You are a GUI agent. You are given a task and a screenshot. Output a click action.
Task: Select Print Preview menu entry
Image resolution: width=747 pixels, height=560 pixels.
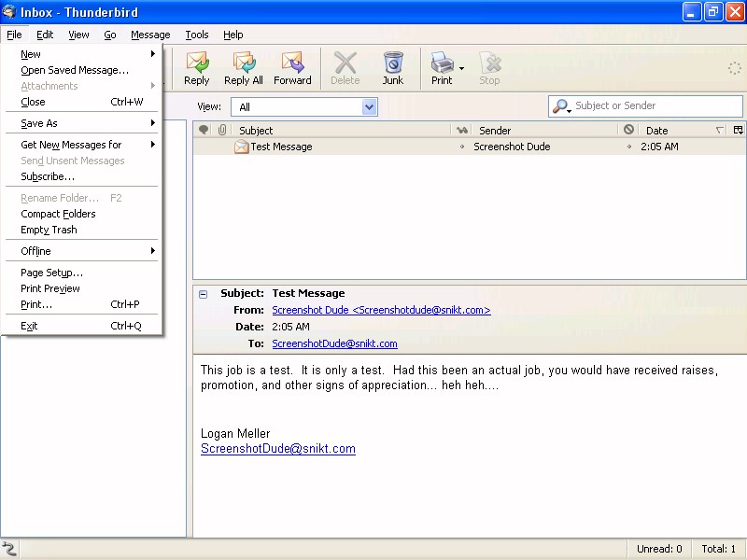81,288
